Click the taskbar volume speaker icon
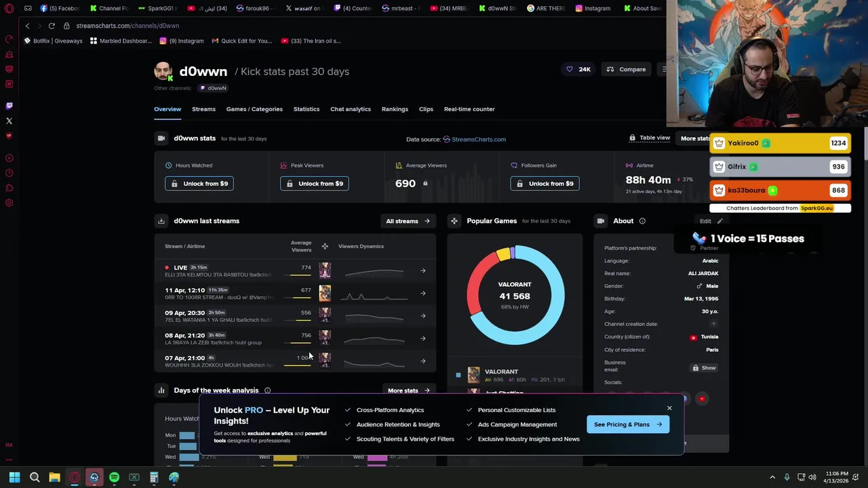 (812, 477)
